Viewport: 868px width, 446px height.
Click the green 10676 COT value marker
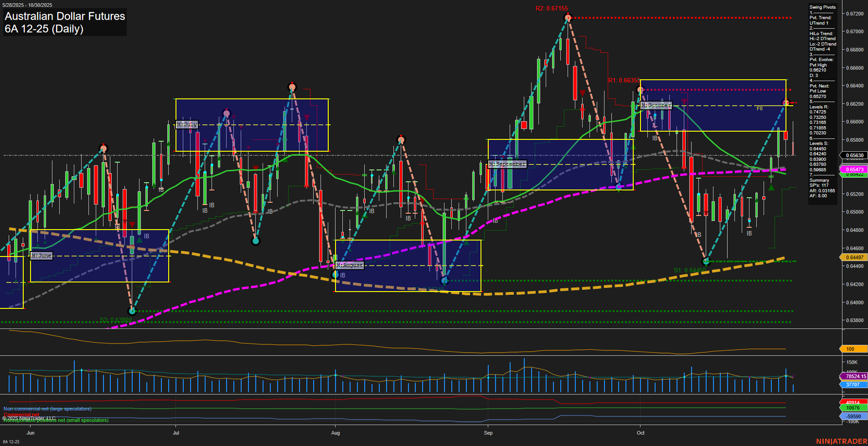point(853,408)
